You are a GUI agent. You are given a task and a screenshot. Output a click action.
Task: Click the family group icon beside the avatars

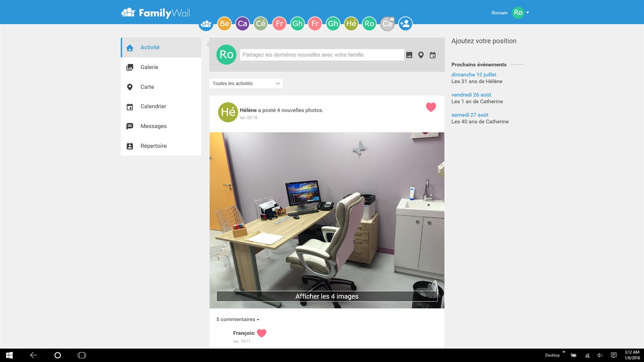(206, 23)
